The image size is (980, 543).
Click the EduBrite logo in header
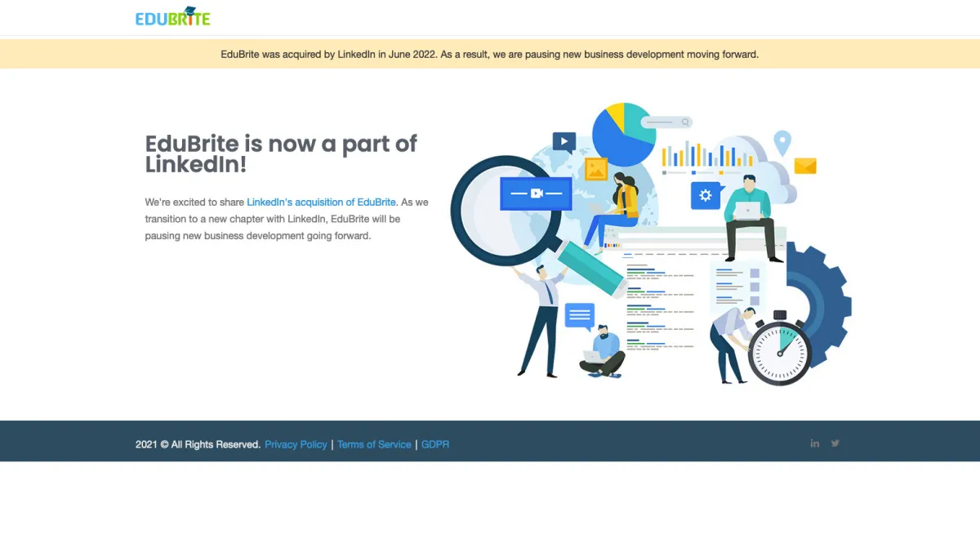(x=172, y=16)
